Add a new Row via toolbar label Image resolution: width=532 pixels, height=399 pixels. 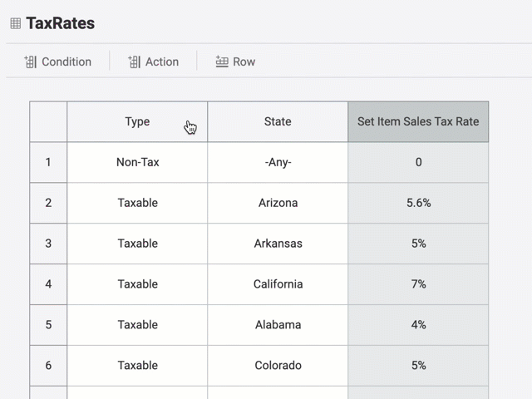(x=244, y=62)
